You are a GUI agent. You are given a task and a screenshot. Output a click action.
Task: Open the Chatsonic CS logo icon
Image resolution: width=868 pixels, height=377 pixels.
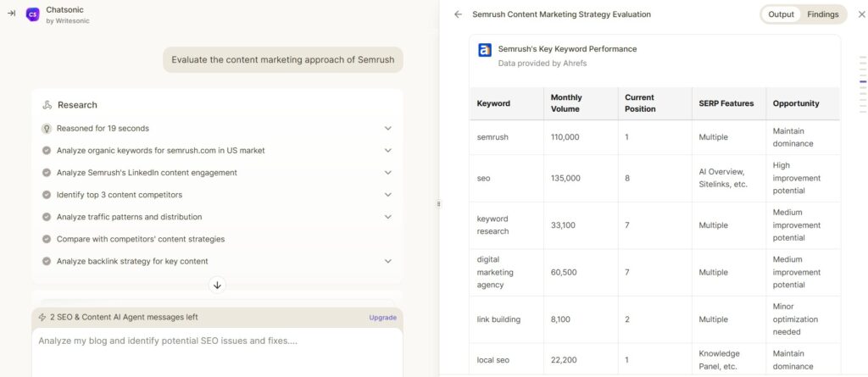(x=33, y=14)
